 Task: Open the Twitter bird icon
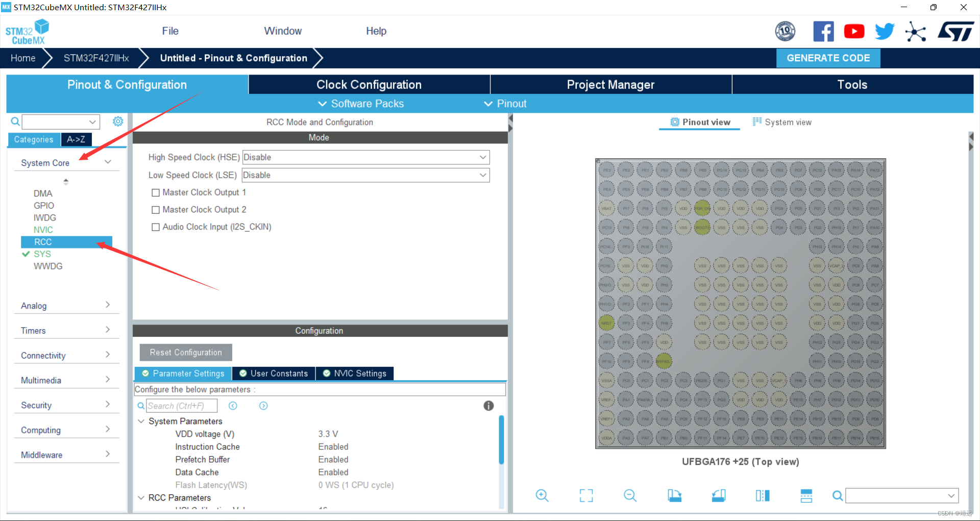click(x=885, y=32)
